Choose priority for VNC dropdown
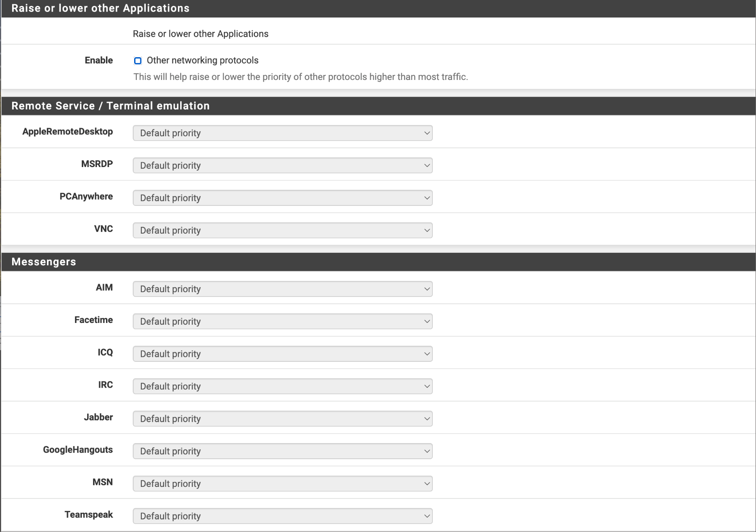Image resolution: width=756 pixels, height=532 pixels. coord(282,230)
